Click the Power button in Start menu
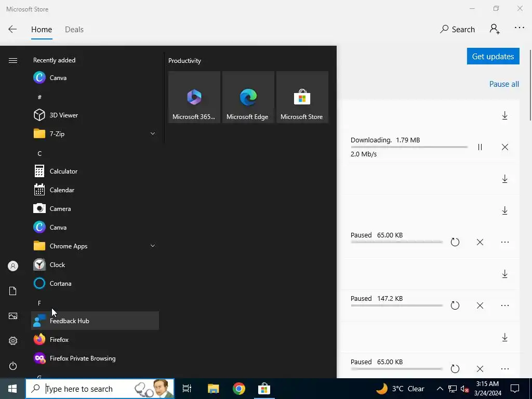Image resolution: width=532 pixels, height=399 pixels. 13,366
